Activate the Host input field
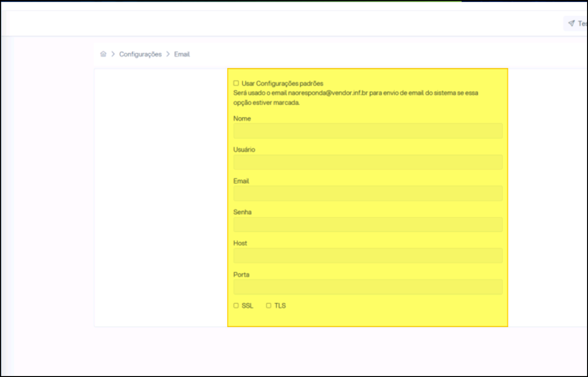The image size is (588, 377). point(368,255)
